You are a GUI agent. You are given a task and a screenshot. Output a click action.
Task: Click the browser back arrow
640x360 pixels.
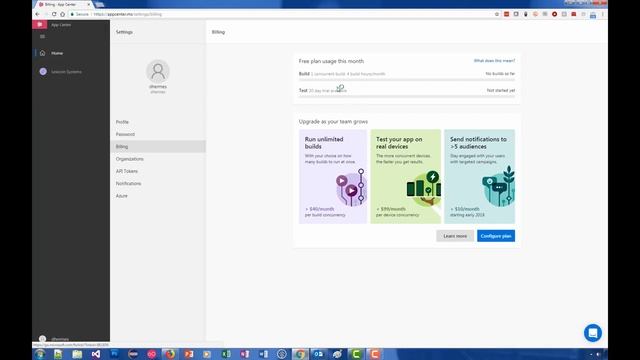point(38,14)
